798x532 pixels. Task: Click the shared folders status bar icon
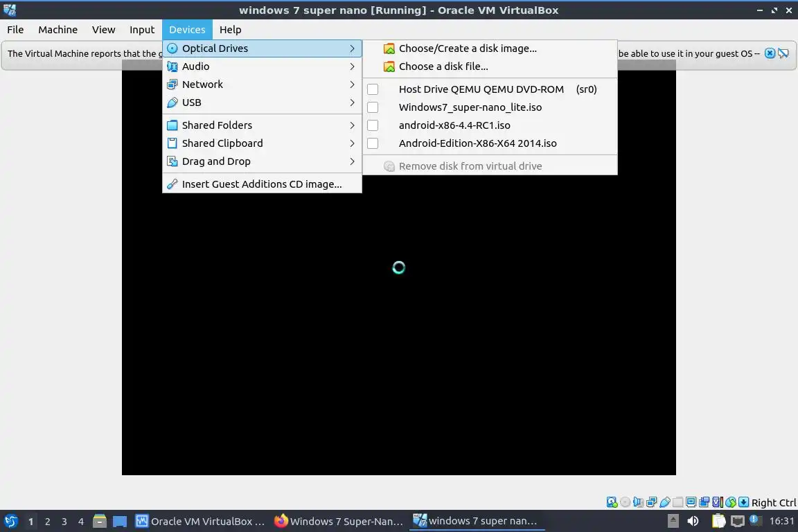pos(678,502)
